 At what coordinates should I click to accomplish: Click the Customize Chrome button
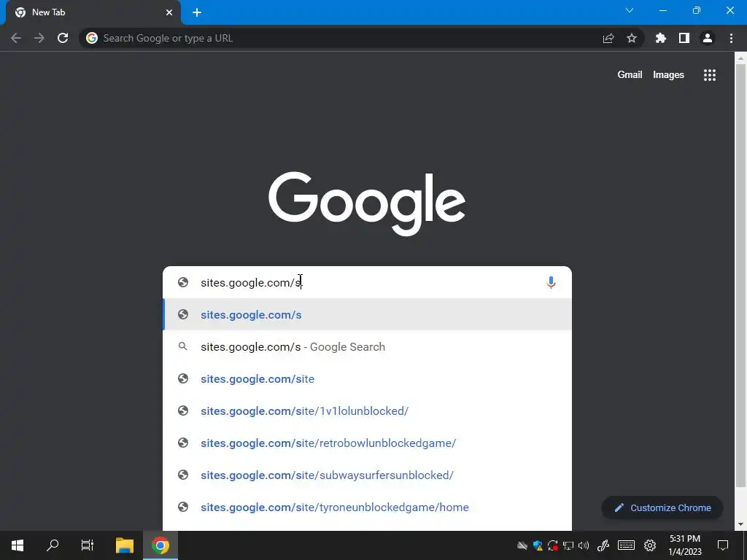tap(662, 507)
